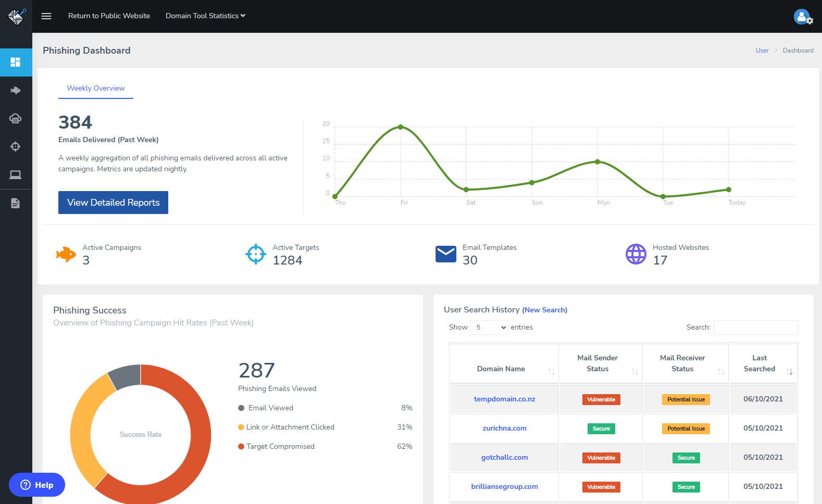Expand Domain Tool Statistics dropdown

(205, 16)
